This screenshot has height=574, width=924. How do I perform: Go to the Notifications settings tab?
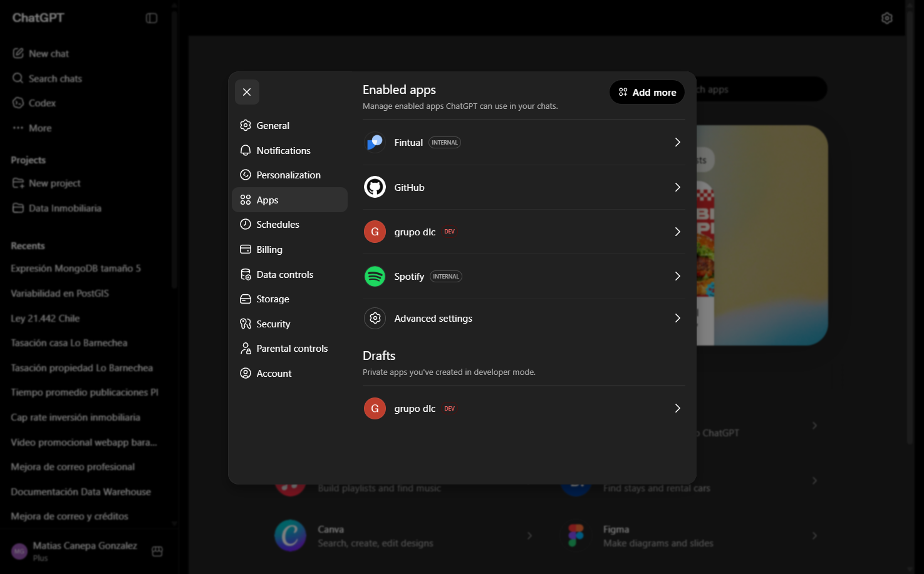pos(289,150)
